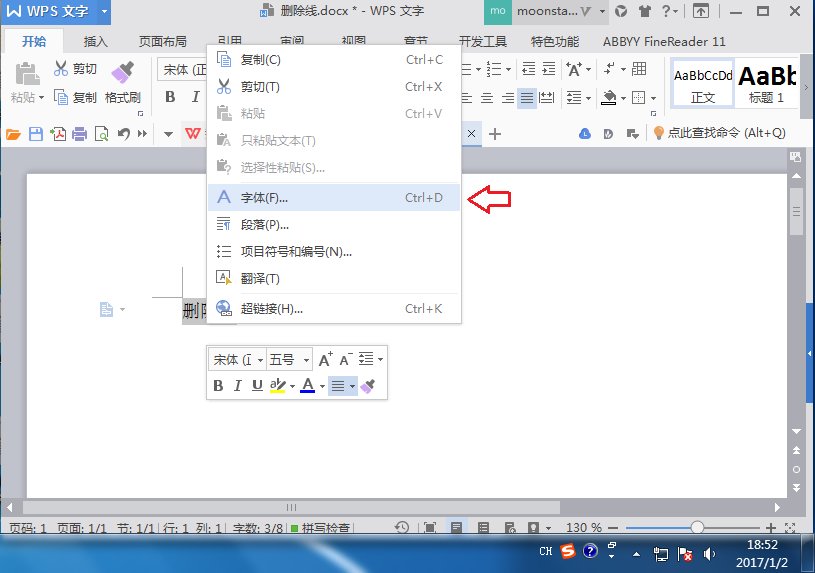
Task: Select 超链接(H)... in the context menu
Action: pyautogui.click(x=334, y=309)
